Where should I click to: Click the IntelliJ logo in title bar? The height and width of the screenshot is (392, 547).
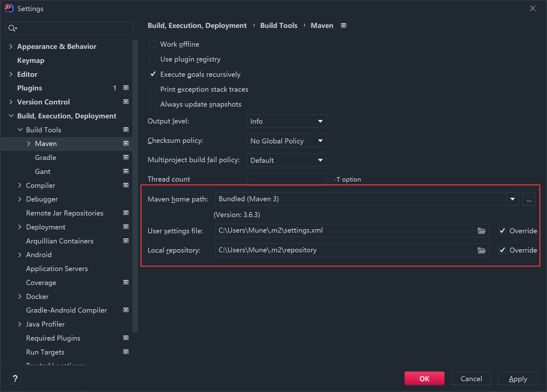coord(9,8)
